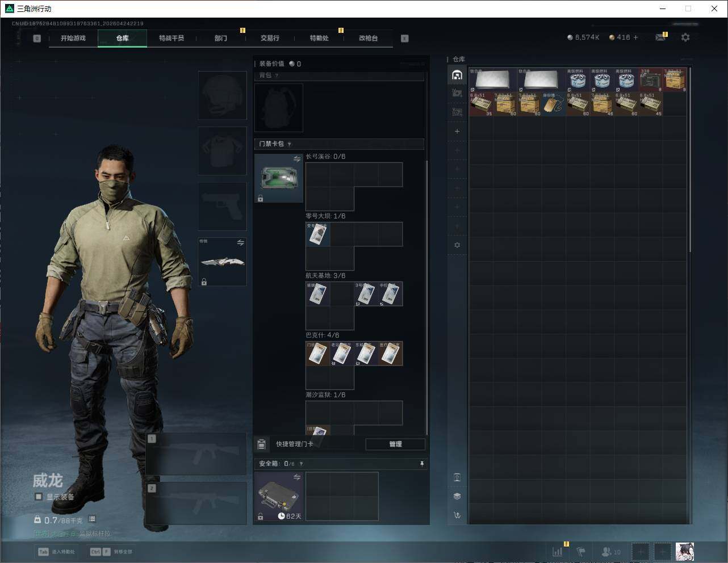
Task: Open the mail envelope icon
Action: (x=660, y=37)
